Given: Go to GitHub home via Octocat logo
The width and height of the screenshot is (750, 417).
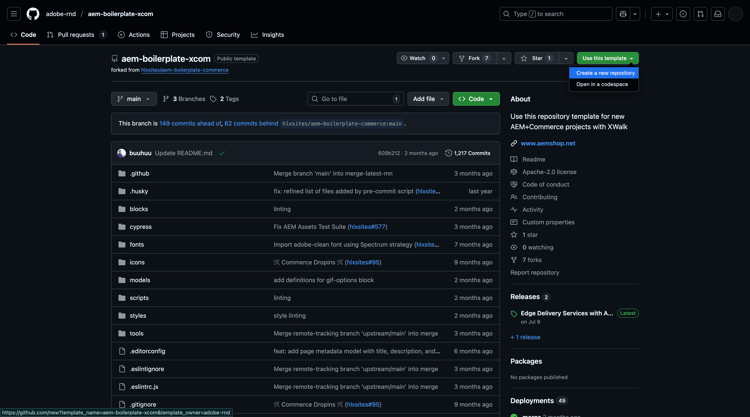Looking at the screenshot, I should (33, 14).
